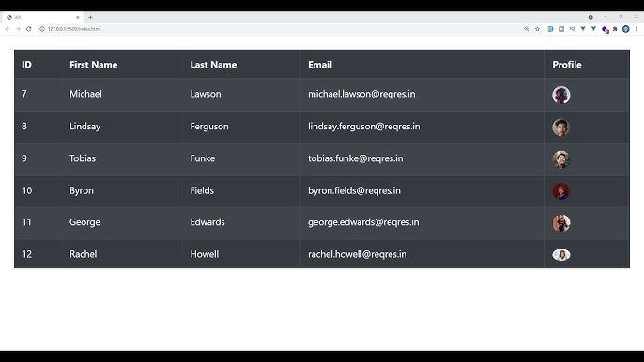Viewport: 644px width, 362px height.
Task: Click Byron Fields' profile avatar
Action: pyautogui.click(x=561, y=191)
